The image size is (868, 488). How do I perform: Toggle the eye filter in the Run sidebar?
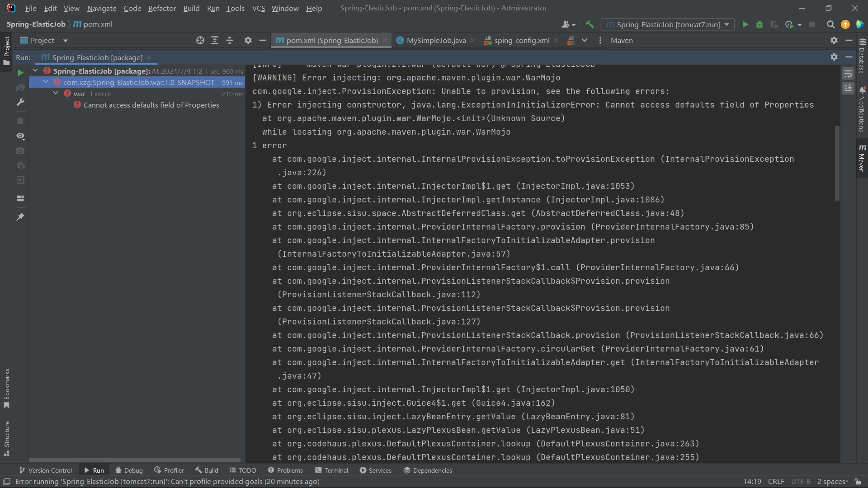(x=20, y=136)
